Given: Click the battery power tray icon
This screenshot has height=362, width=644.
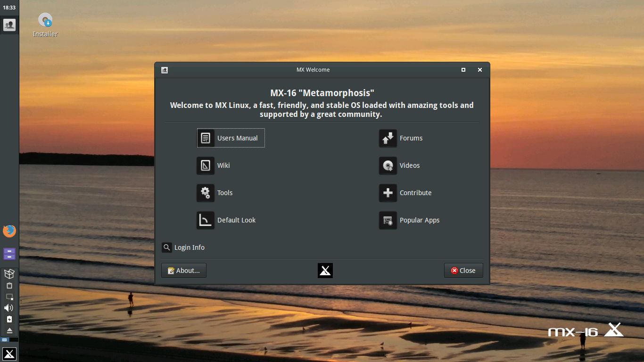Looking at the screenshot, I should click(x=9, y=319).
